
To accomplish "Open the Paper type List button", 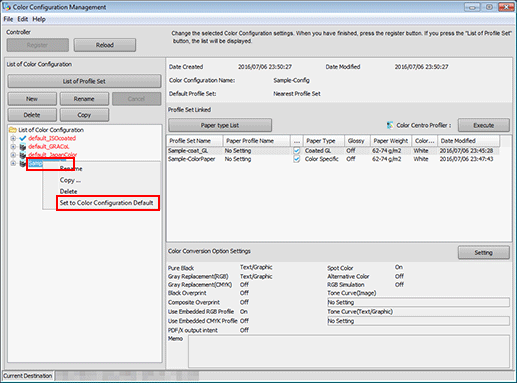I will click(220, 125).
